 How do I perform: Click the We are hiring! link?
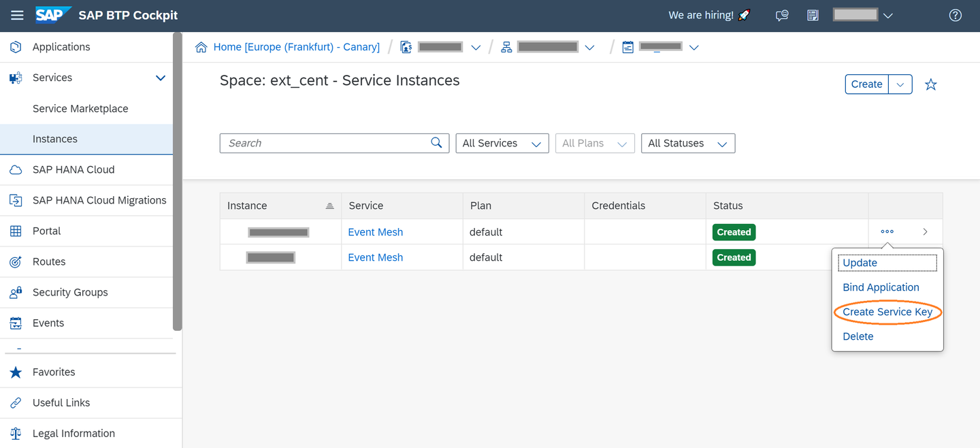tap(710, 15)
